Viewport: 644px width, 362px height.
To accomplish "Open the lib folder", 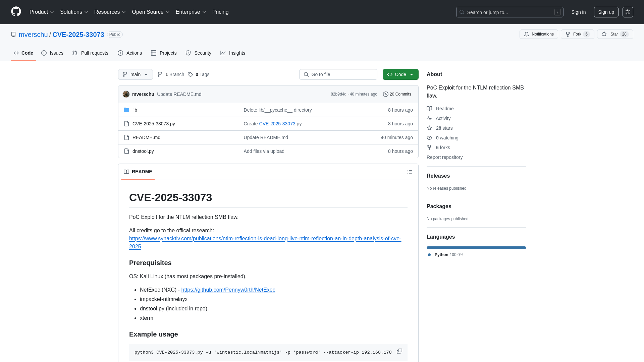I will click(x=135, y=110).
